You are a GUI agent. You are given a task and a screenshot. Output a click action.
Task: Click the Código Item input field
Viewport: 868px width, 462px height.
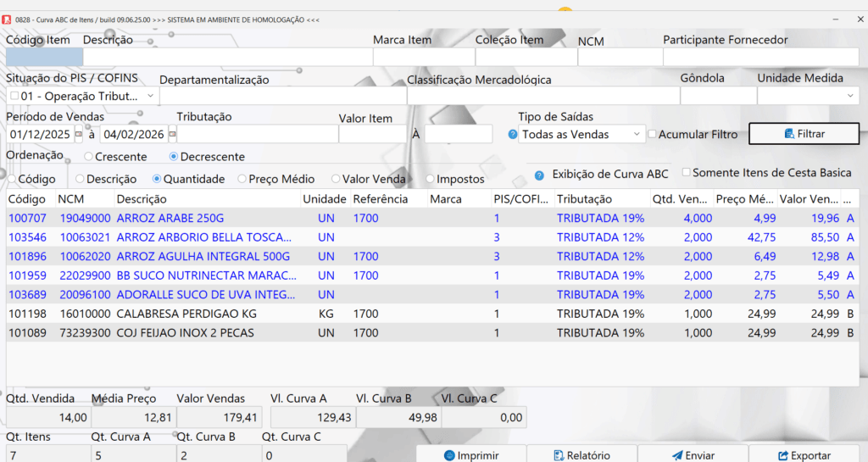pos(44,57)
